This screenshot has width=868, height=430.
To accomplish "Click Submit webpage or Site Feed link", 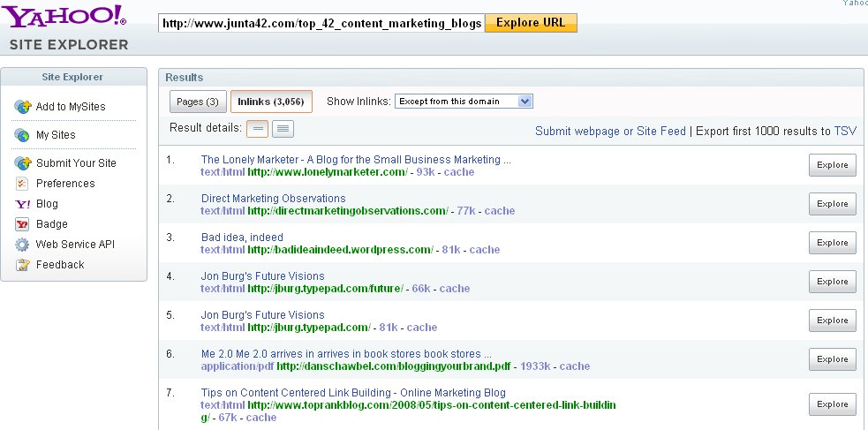I will click(x=610, y=132).
